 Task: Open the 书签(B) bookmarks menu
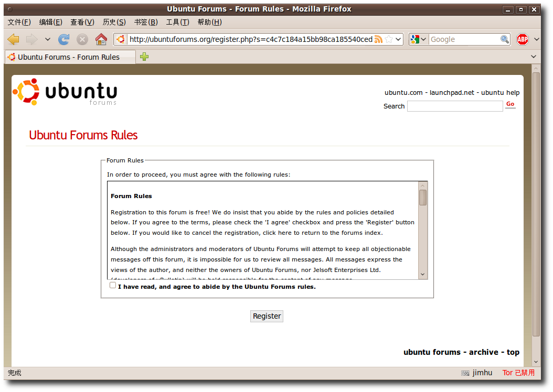point(145,22)
